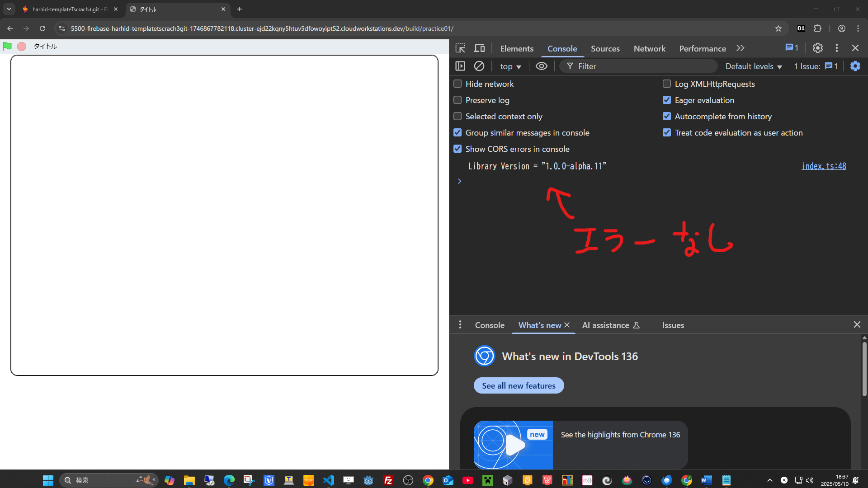The height and width of the screenshot is (488, 868).
Task: Create live expression with eye icon
Action: (541, 66)
